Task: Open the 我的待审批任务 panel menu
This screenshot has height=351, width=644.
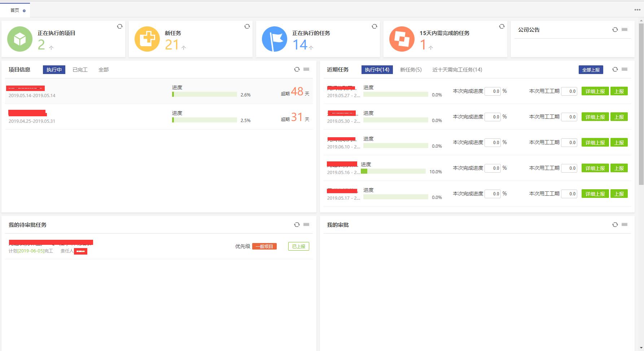Action: click(306, 225)
